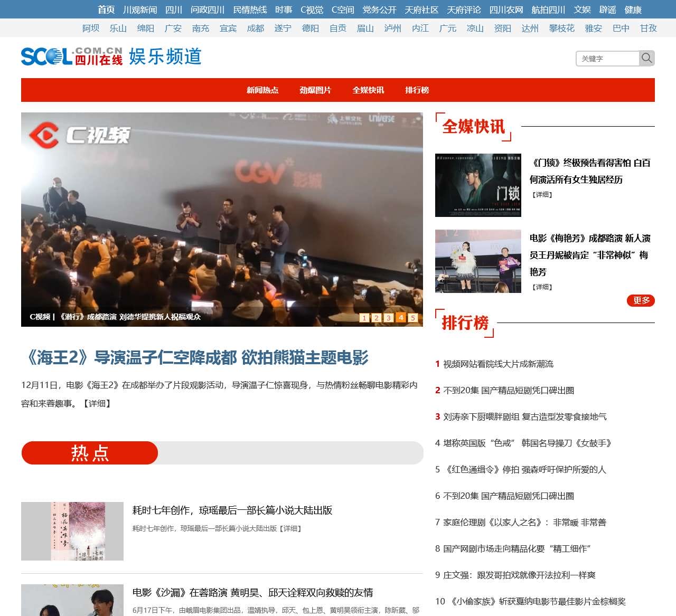Viewport: 676px width, 616px height.
Task: Go to slide 3 of the carousel
Action: (x=389, y=318)
